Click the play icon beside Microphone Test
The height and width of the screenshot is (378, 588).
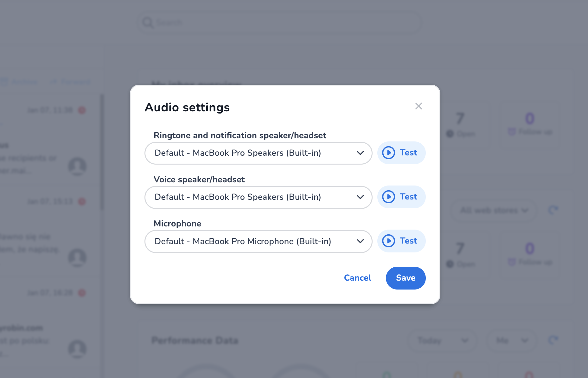(388, 241)
